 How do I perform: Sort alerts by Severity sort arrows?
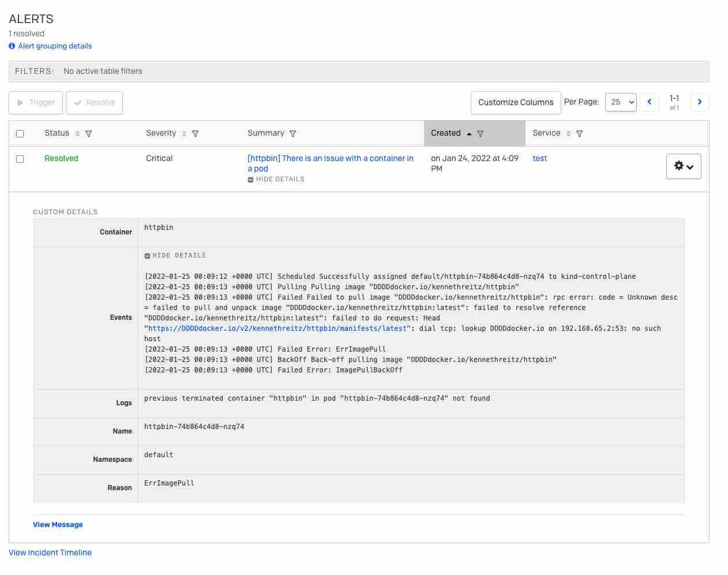pos(184,133)
